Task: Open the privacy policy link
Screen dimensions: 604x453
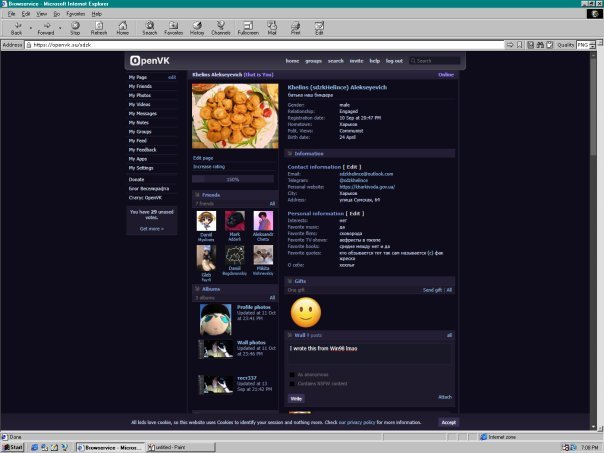Action: 356,422
